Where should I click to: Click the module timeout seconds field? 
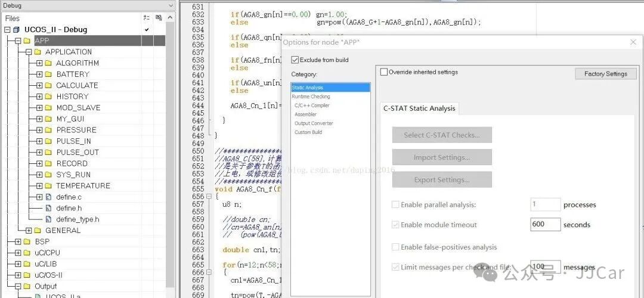tap(546, 224)
